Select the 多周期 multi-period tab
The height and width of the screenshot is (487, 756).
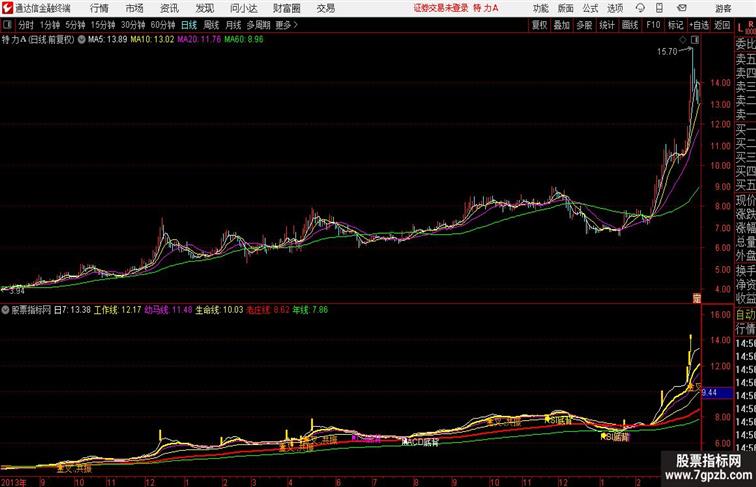[x=258, y=25]
